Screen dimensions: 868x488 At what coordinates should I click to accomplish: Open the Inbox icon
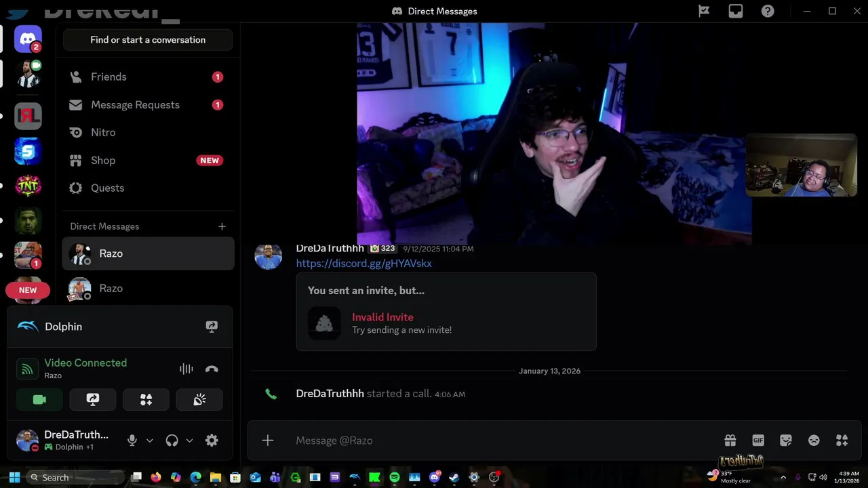736,11
